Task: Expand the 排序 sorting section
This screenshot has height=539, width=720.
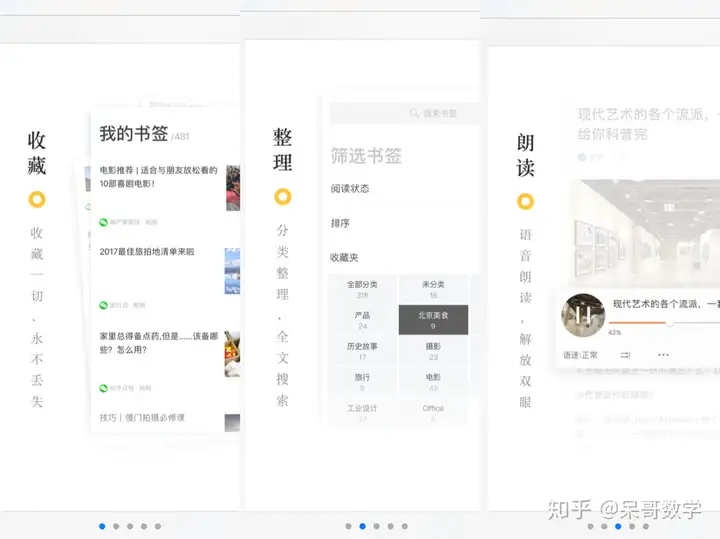Action: 341,223
